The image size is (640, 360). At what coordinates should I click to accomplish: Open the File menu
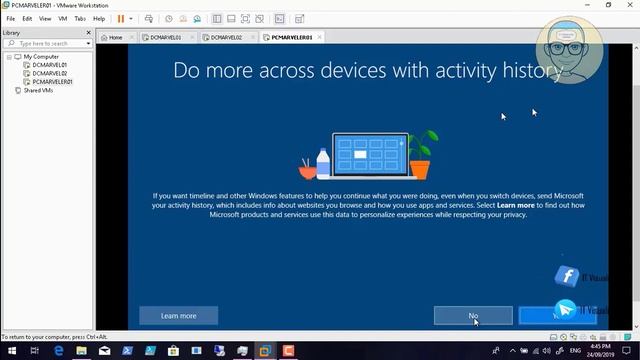point(11,19)
